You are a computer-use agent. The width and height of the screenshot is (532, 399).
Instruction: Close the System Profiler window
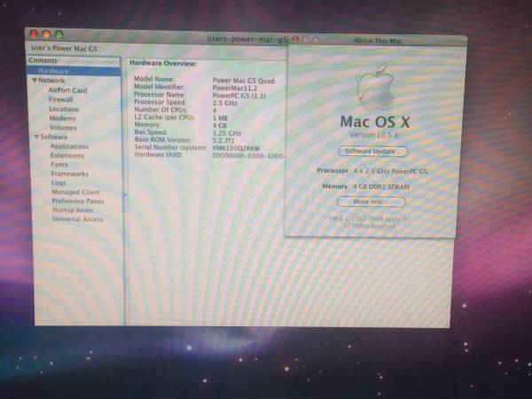point(34,34)
